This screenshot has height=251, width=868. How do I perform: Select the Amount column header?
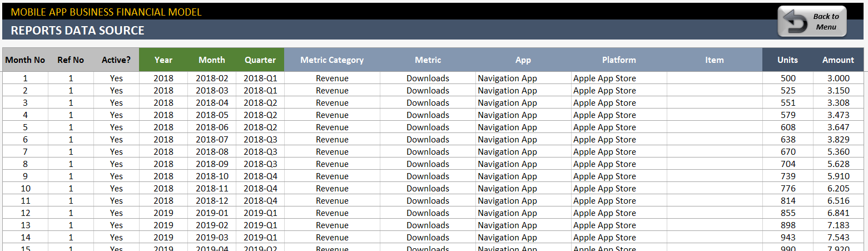coord(839,60)
